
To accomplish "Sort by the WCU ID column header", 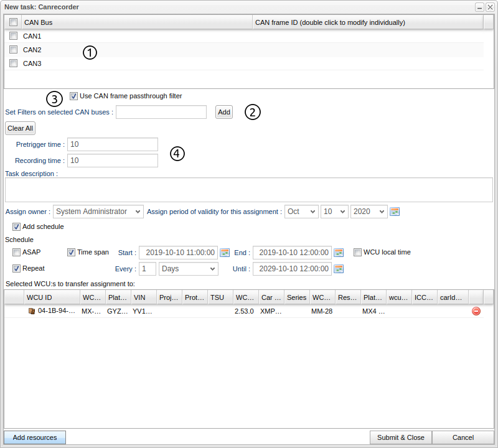I will tap(51, 297).
